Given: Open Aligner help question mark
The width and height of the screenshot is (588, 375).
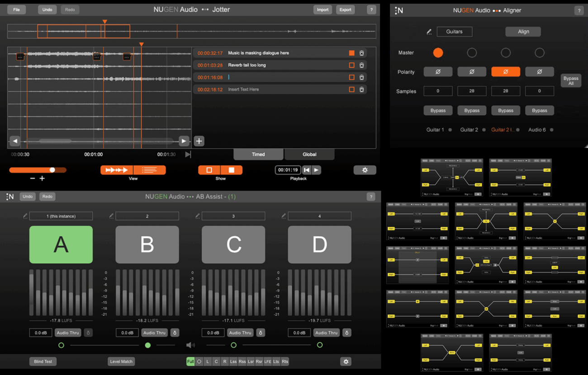Looking at the screenshot, I should (579, 10).
